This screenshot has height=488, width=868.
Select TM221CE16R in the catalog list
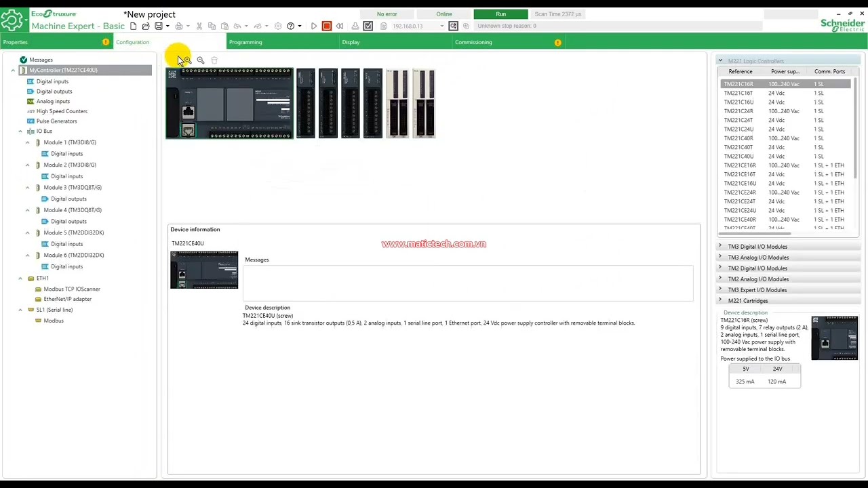coord(785,165)
